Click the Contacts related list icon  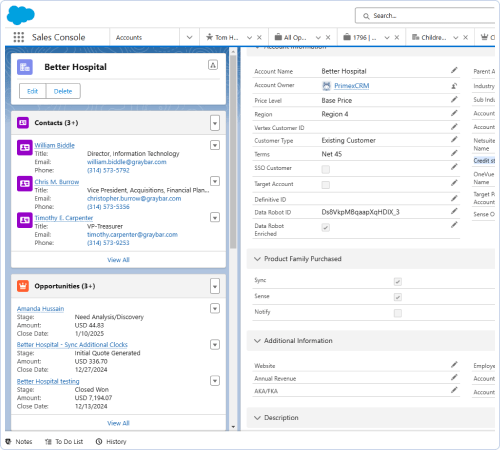click(x=23, y=123)
